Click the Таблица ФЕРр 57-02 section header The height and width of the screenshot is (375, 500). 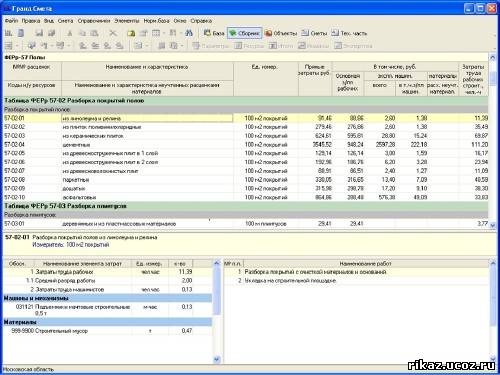pyautogui.click(x=246, y=101)
